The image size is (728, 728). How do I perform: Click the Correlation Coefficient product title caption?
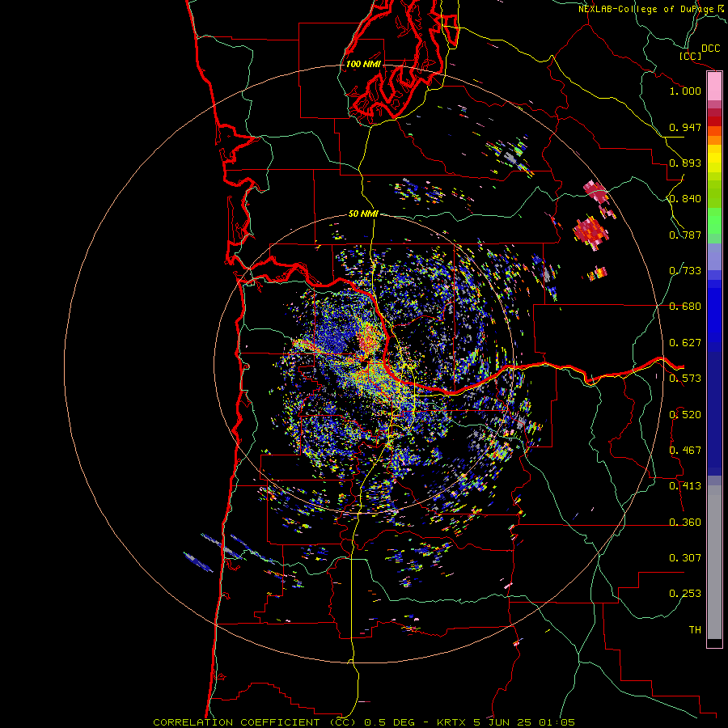coord(364,722)
